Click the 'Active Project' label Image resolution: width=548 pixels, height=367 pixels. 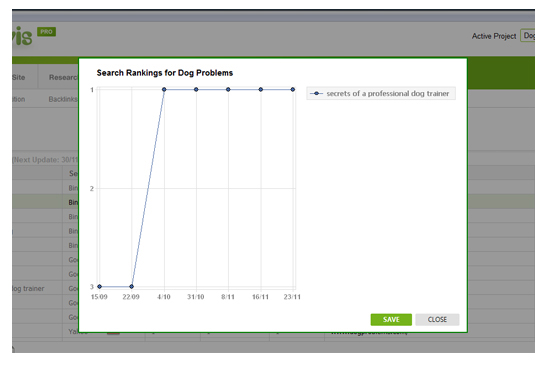pyautogui.click(x=494, y=36)
